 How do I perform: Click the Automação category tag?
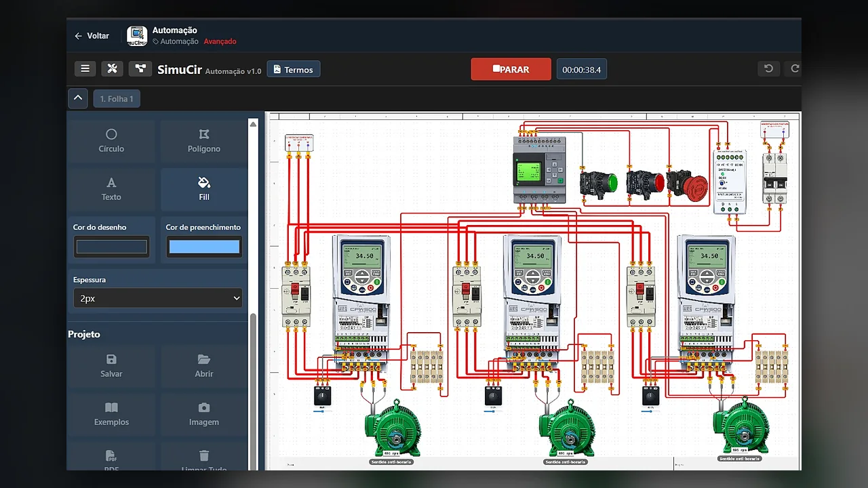click(176, 41)
